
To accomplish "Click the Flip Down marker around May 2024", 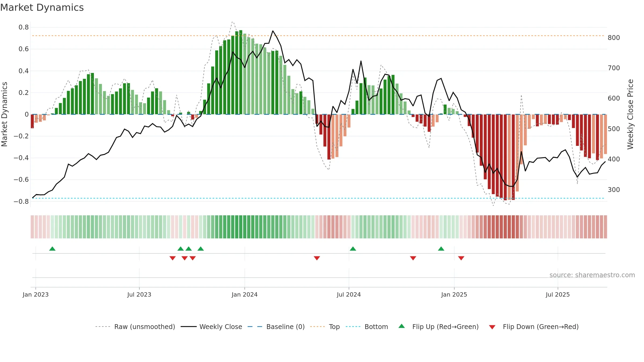I will (317, 258).
